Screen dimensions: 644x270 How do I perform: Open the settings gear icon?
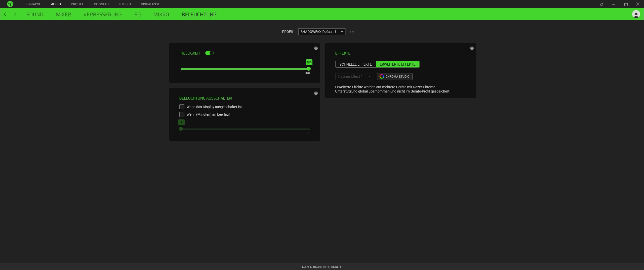coord(601,4)
